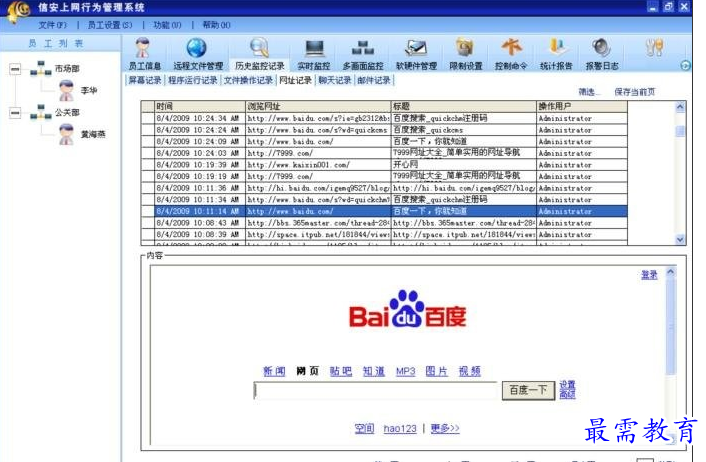Open 多画面监控 multi-screen icon
Image resolution: width=706 pixels, height=462 pixels.
coord(362,54)
